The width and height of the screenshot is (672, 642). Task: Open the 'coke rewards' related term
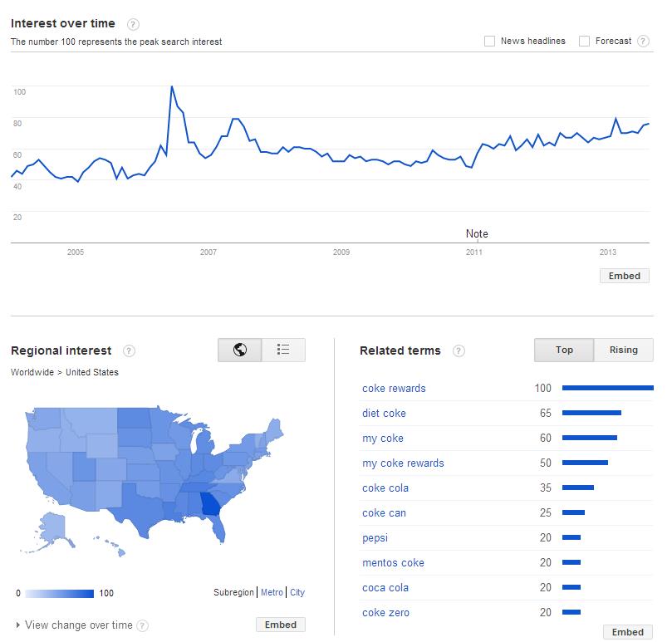coord(394,388)
